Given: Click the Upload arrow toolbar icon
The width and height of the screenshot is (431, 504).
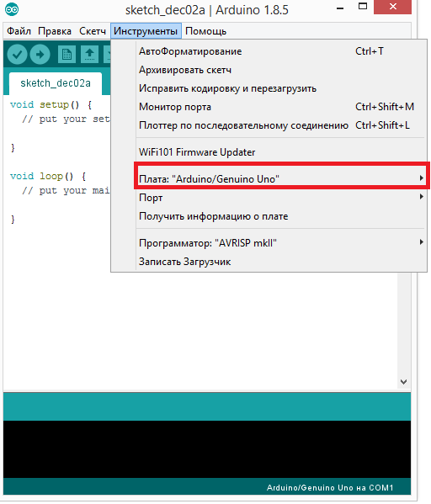Looking at the screenshot, I should 40,55.
